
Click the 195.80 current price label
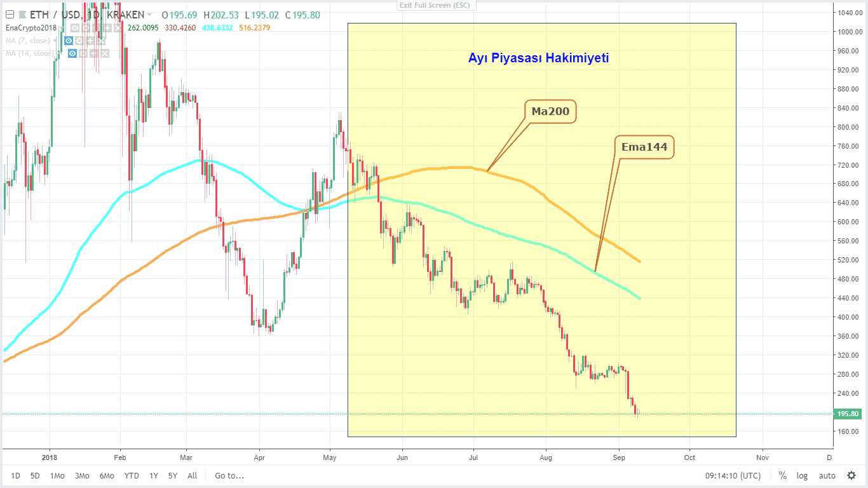click(x=848, y=414)
